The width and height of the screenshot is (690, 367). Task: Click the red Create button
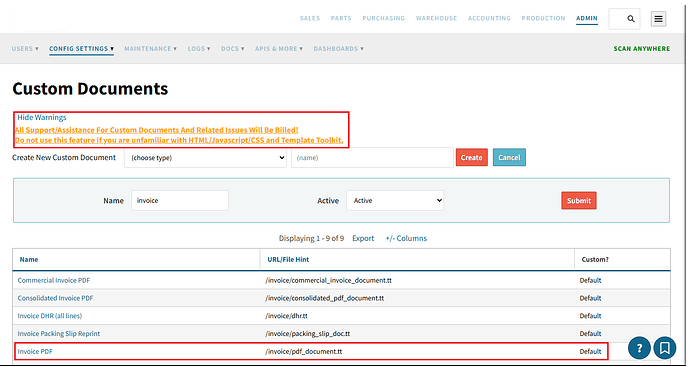click(472, 158)
